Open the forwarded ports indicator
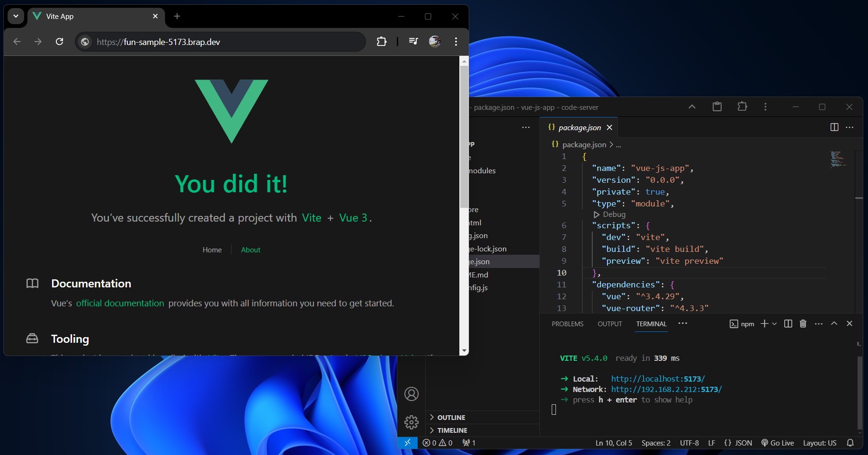868x455 pixels. (468, 443)
